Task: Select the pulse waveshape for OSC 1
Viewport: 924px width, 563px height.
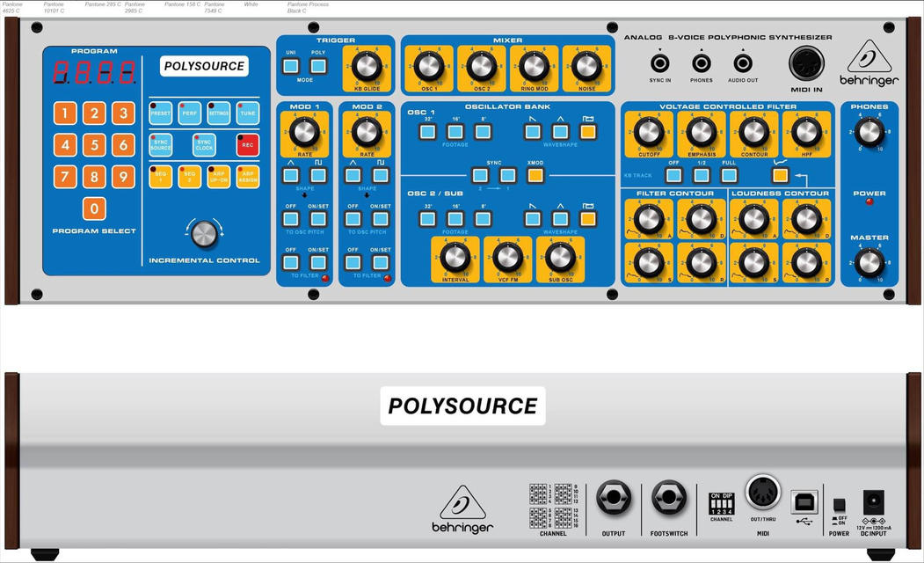Action: pos(588,131)
